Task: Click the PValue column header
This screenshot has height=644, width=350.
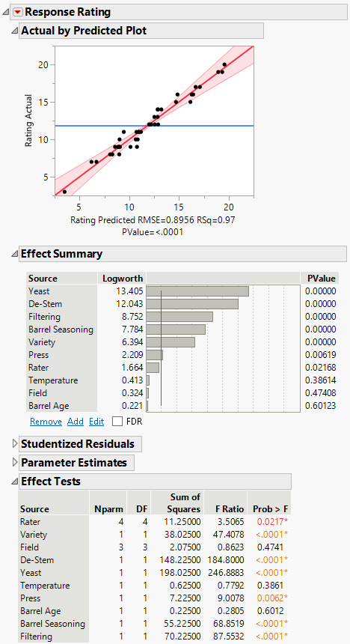Action: click(322, 279)
